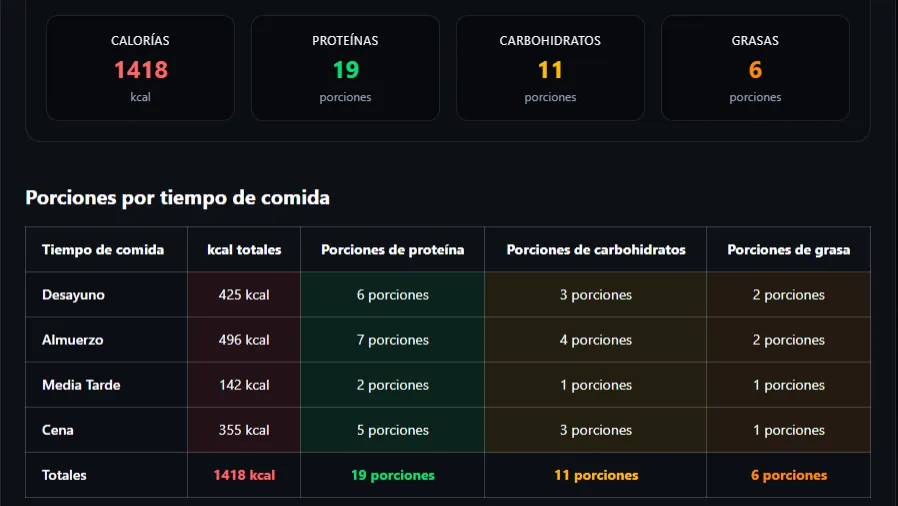
Task: Select the 425 kcal Desayuno cell
Action: click(x=244, y=295)
